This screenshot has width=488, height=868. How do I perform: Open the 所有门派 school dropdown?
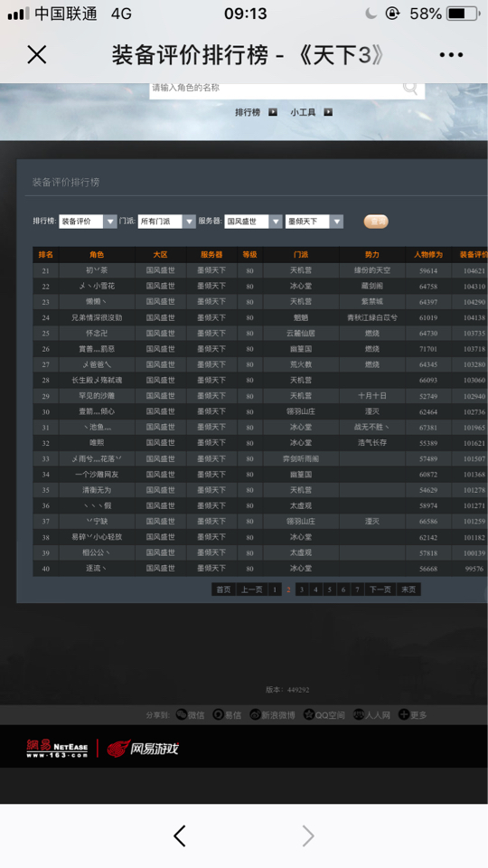[167, 222]
